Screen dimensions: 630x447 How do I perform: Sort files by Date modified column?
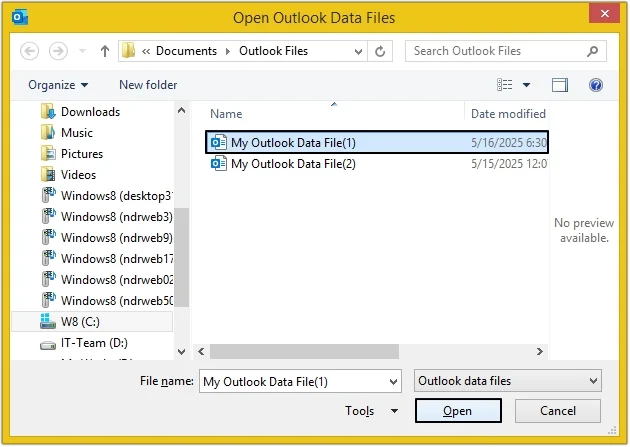[x=508, y=114]
